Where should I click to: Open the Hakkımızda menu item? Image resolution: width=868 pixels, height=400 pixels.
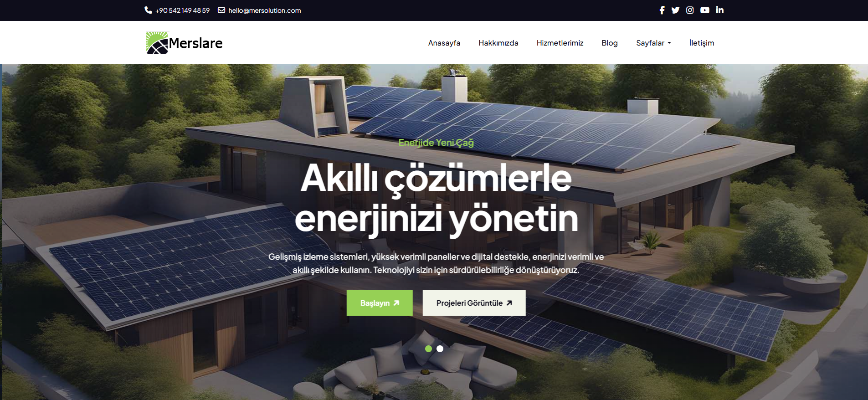pos(498,43)
